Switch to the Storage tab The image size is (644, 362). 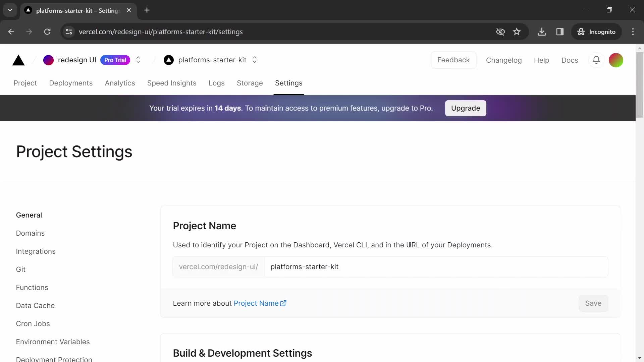[250, 83]
